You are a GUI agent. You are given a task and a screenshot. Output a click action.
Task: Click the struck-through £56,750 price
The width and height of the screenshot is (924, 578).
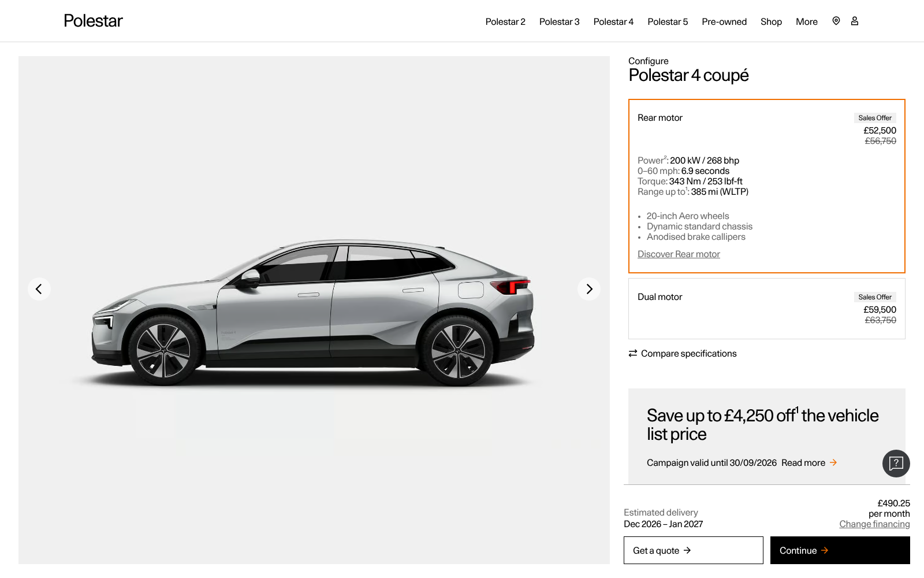tap(880, 141)
